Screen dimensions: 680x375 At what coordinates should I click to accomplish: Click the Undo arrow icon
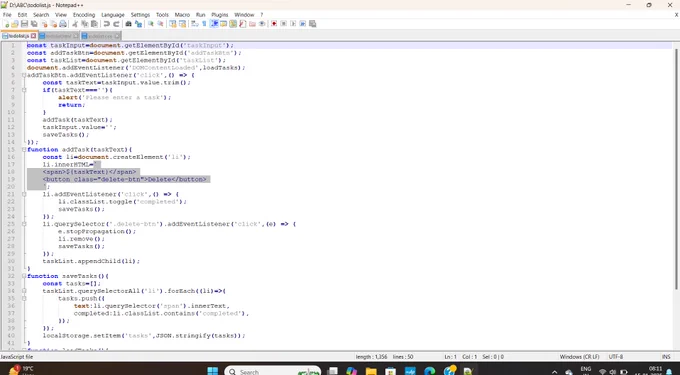pyautogui.click(x=106, y=23)
